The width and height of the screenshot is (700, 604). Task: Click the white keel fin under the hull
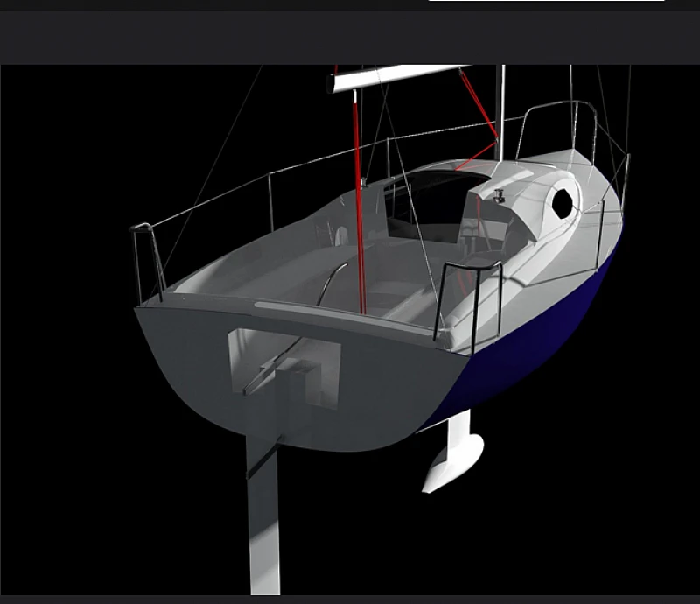click(453, 455)
